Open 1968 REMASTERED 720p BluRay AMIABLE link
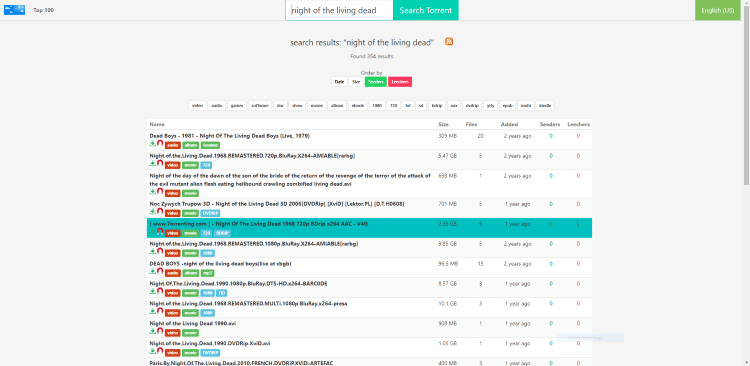750x366 pixels. [252, 156]
